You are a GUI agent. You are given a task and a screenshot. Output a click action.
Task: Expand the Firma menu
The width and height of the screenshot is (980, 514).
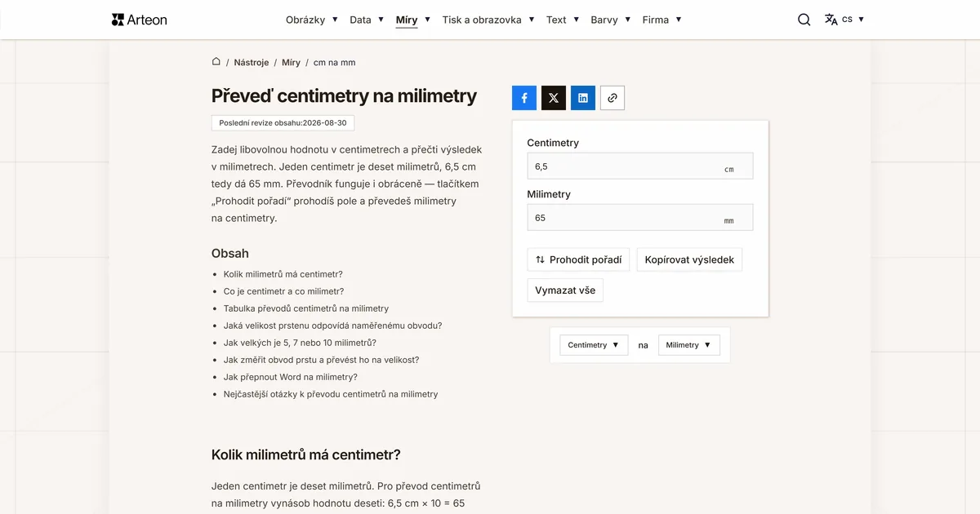[662, 20]
